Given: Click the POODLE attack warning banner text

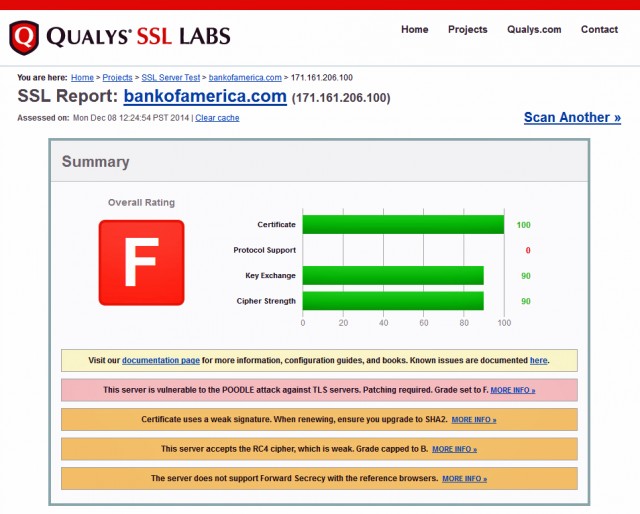Looking at the screenshot, I should coord(296,390).
